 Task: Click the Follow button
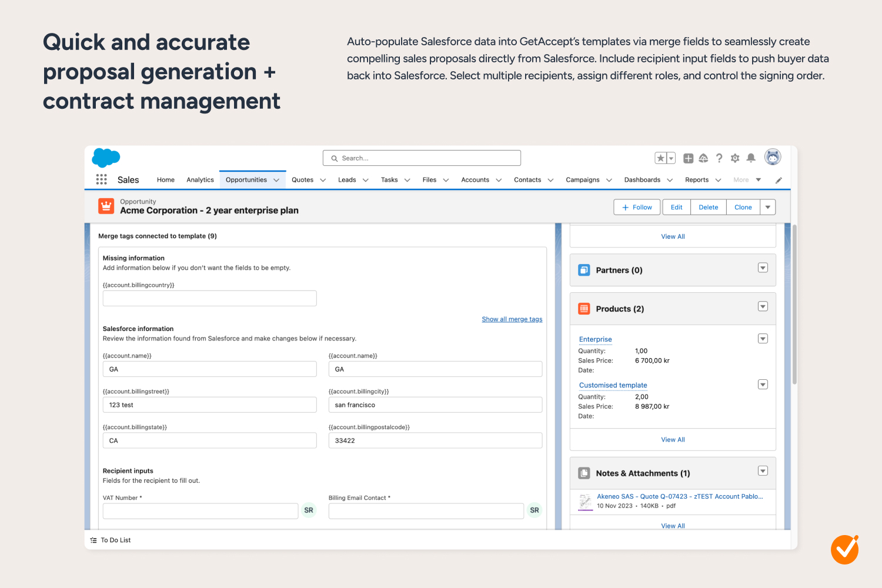pos(637,207)
